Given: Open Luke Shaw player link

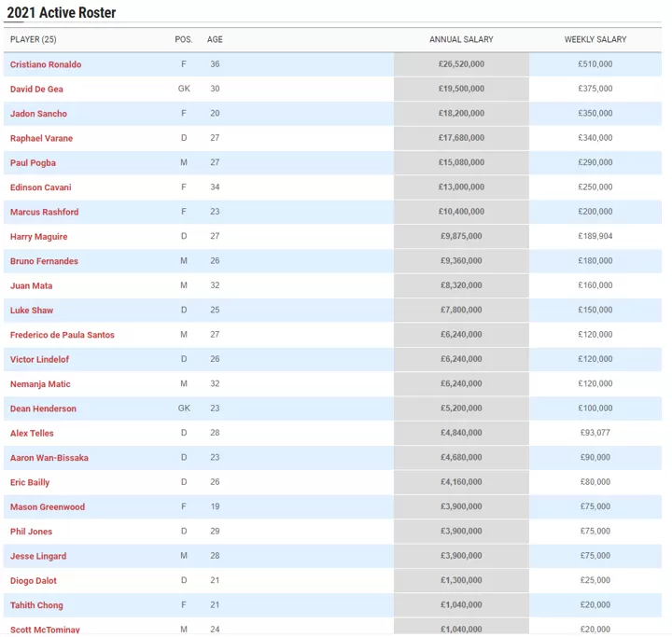Looking at the screenshot, I should coord(32,311).
